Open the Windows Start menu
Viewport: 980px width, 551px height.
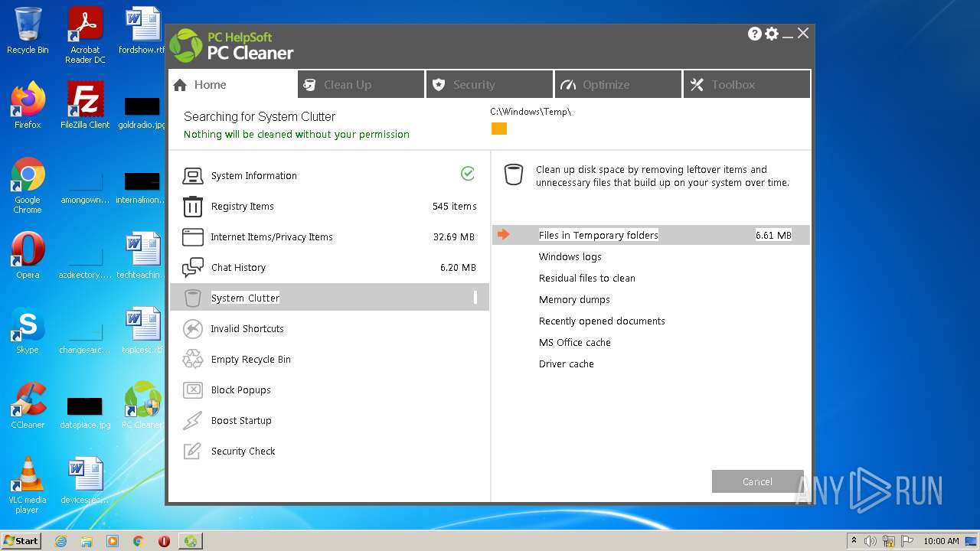(21, 541)
